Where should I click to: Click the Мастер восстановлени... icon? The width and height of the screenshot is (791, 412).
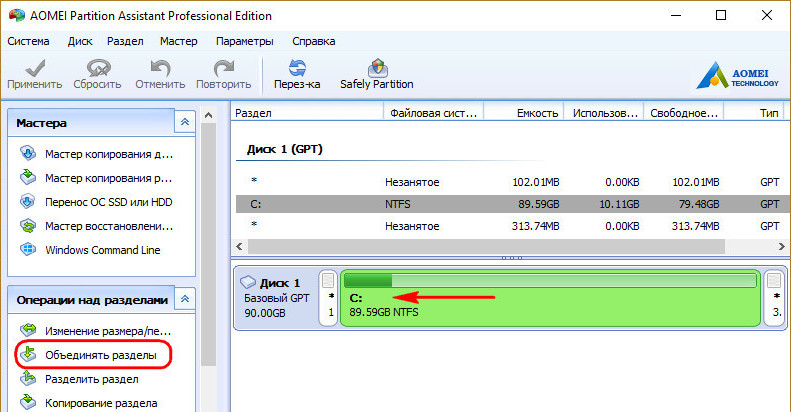(x=28, y=225)
